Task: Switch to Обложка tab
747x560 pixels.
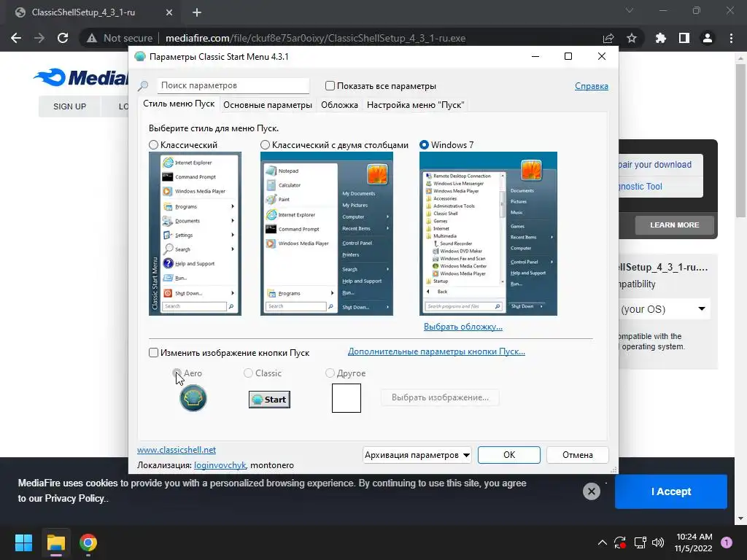Action: [339, 105]
